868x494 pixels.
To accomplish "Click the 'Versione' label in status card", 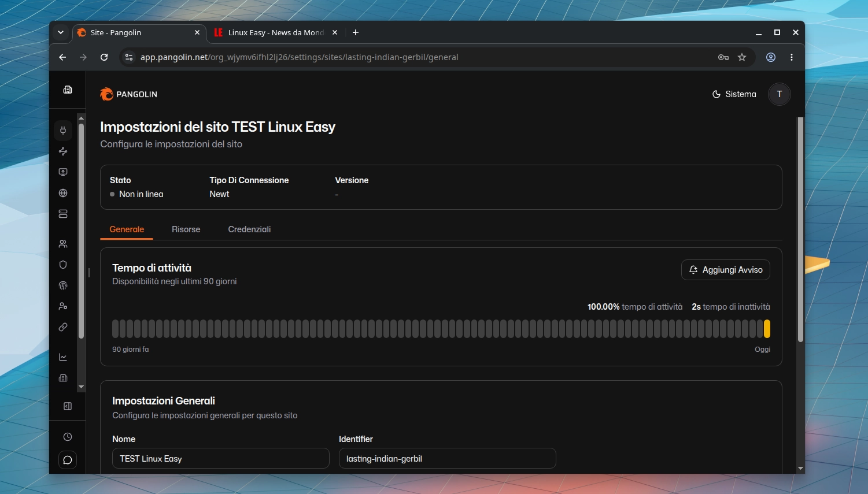I will point(352,180).
